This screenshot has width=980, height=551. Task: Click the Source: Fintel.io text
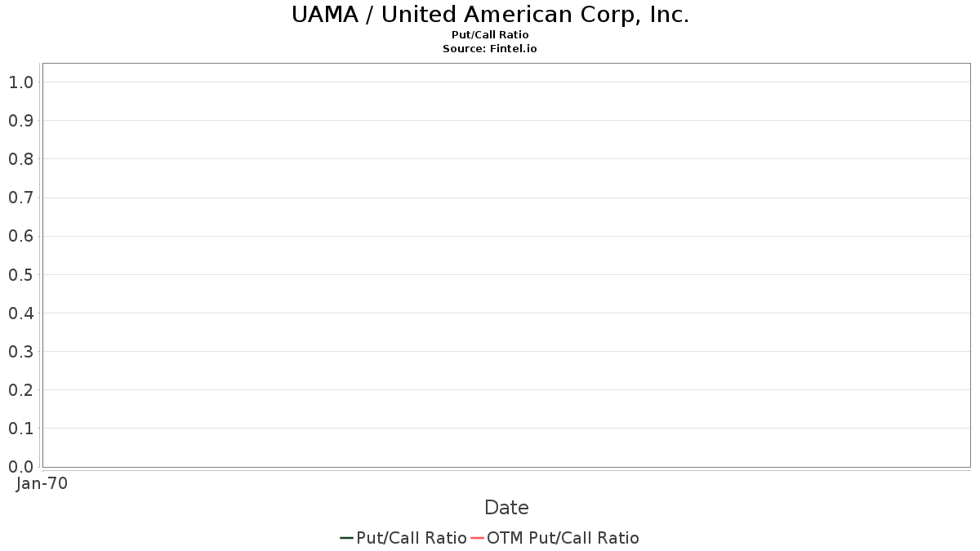[490, 49]
